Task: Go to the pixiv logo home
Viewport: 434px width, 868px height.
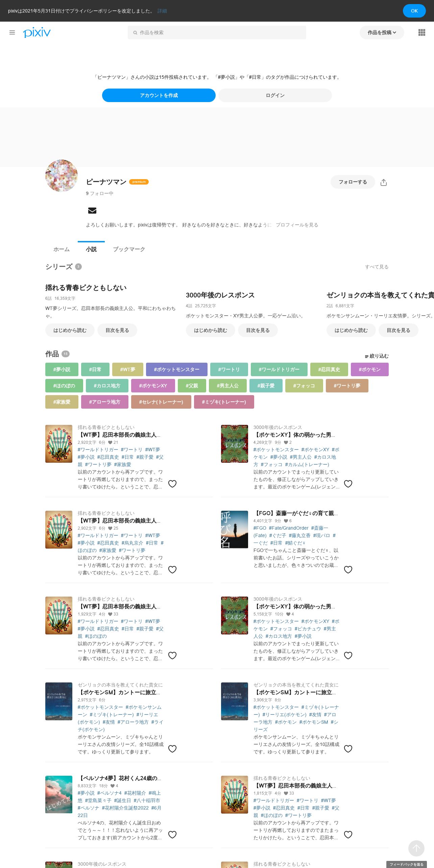Action: pos(37,32)
